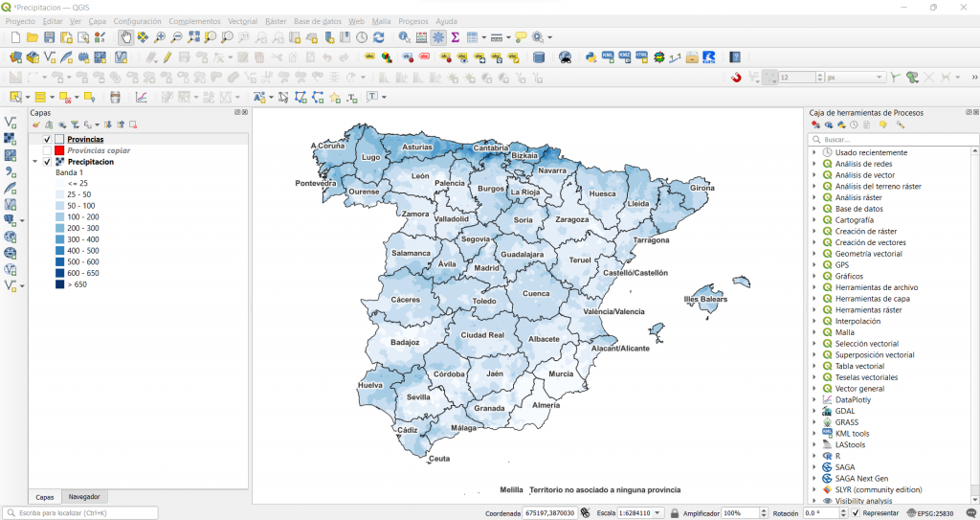Screen dimensions: 980x520
Task: Expand the Análisis ráster toolbox group
Action: pos(814,197)
